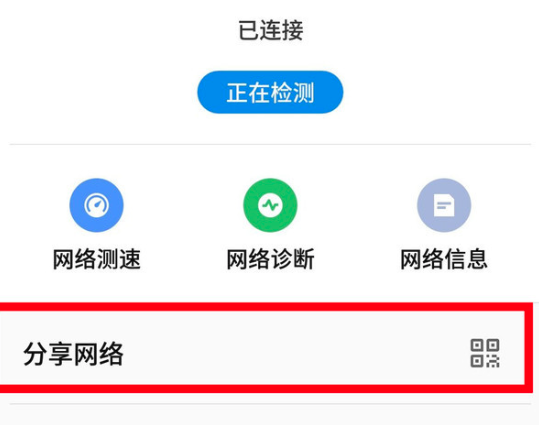Open the blue 网络测速 speedometer icon
Screen dimensions: 539x425
coord(97,205)
